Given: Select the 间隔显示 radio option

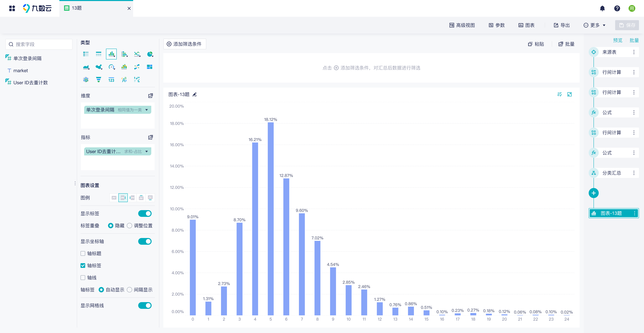Looking at the screenshot, I should coord(129,290).
